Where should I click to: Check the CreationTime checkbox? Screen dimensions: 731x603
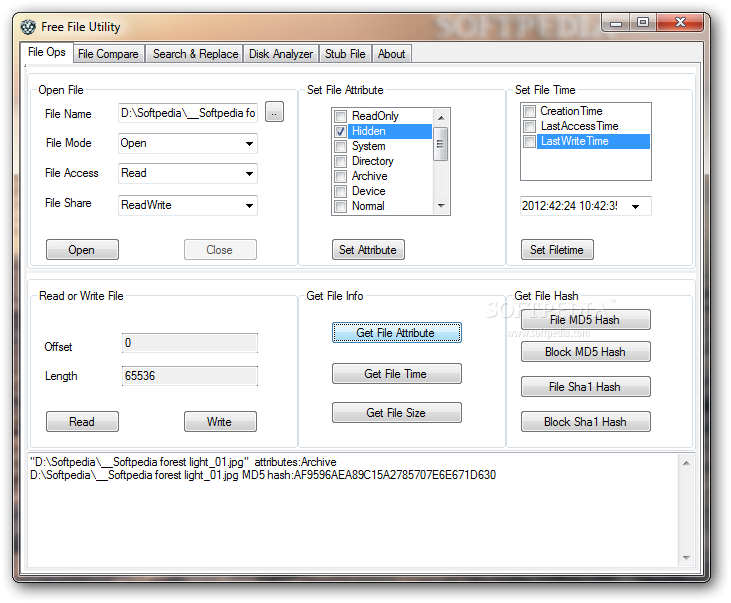point(529,111)
